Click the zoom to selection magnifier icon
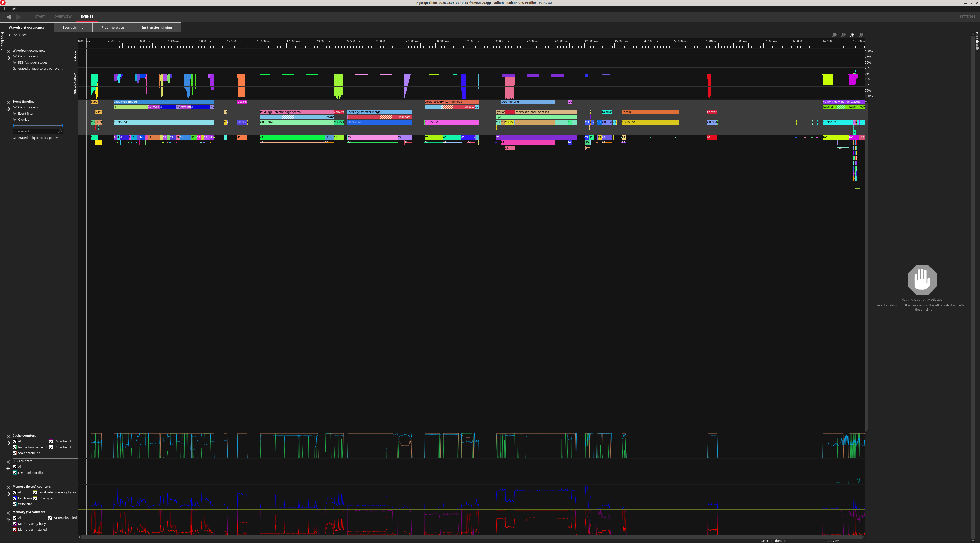 (834, 35)
